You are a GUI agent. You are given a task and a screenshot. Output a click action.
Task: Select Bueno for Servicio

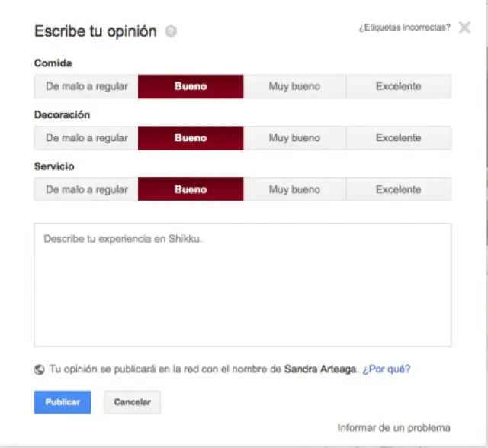191,189
